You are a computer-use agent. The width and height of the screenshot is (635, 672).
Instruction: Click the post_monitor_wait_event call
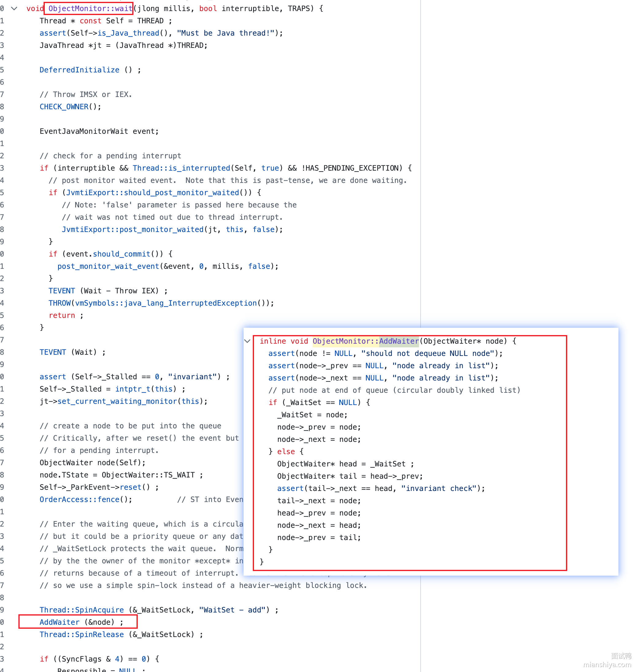pyautogui.click(x=108, y=266)
